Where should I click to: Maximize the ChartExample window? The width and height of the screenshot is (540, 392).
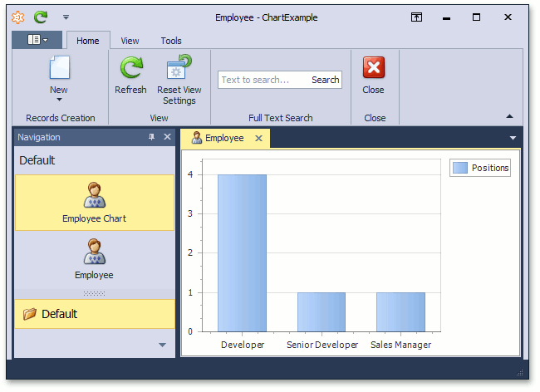pyautogui.click(x=477, y=17)
